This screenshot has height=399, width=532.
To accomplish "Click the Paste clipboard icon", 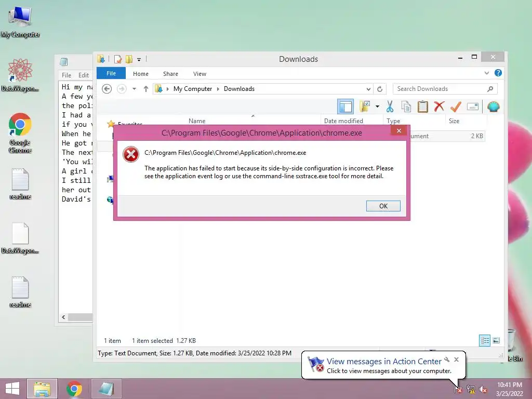I will click(x=422, y=107).
